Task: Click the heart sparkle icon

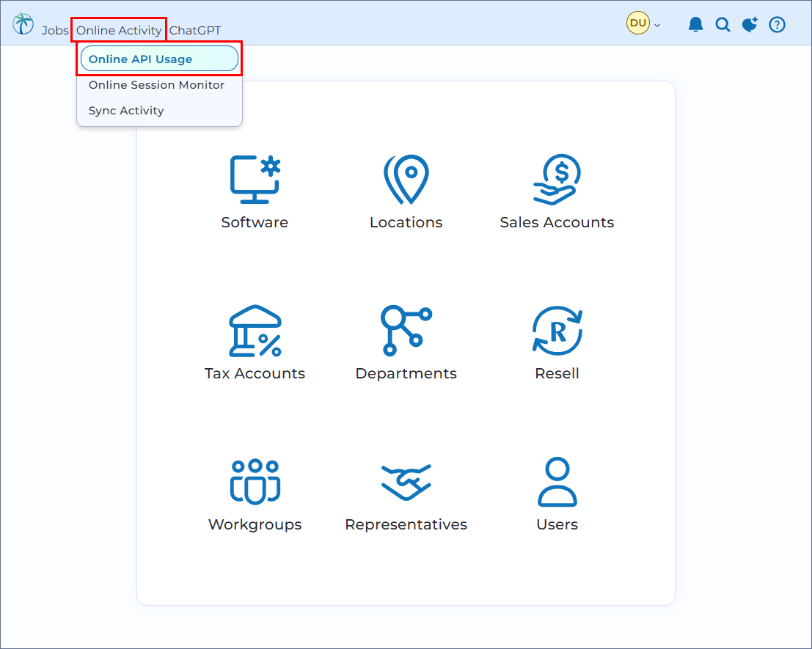Action: (x=750, y=24)
